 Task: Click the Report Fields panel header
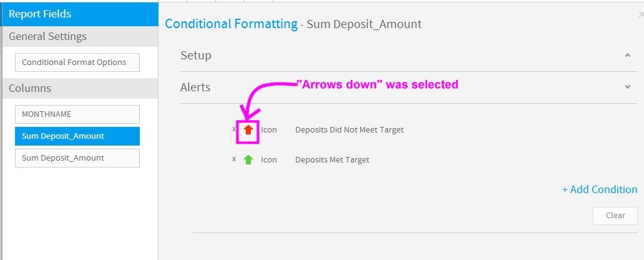click(79, 14)
